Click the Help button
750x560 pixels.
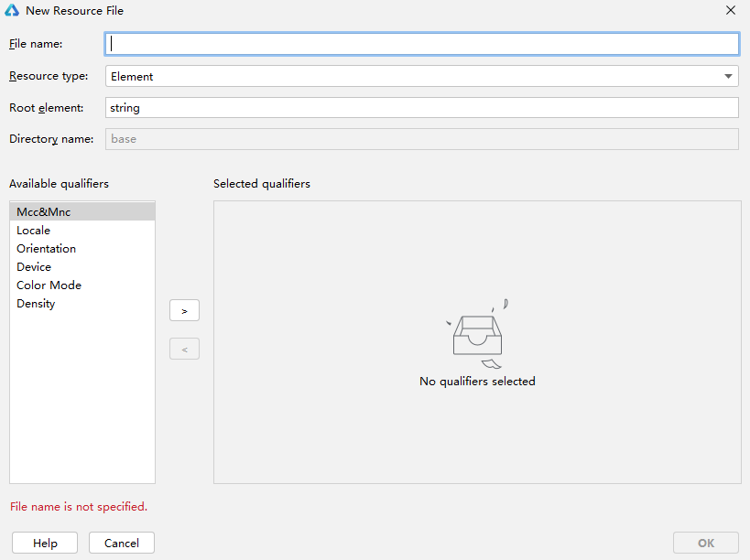point(45,543)
